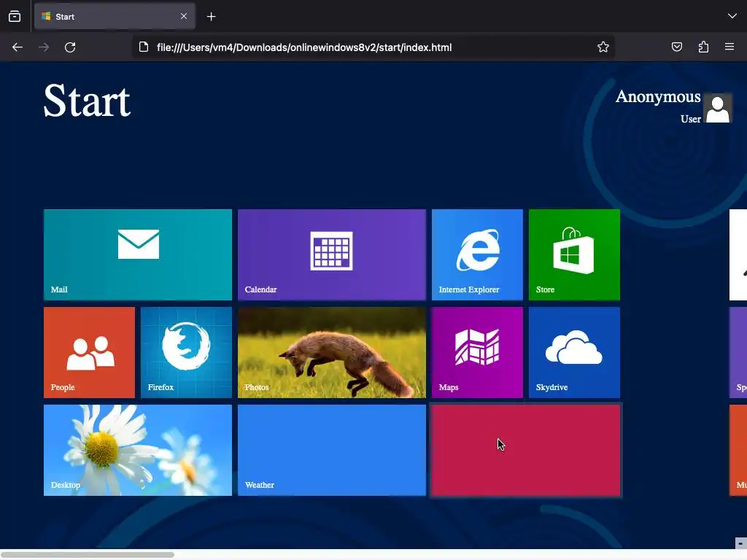
Task: Expand the list all tabs dropdown
Action: point(732,16)
